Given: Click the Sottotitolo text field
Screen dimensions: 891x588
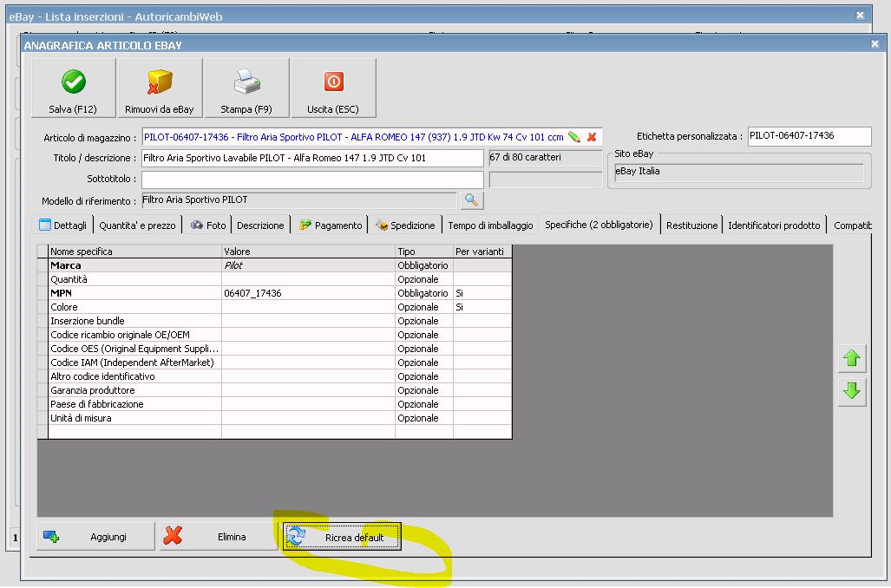Looking at the screenshot, I should 312,180.
